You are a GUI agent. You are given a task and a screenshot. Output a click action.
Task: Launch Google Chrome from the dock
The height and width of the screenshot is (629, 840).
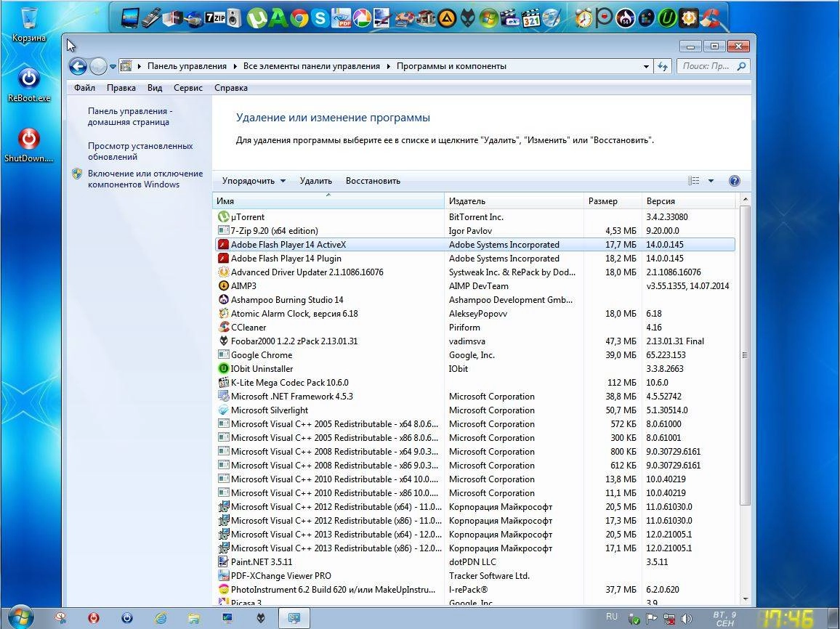point(299,18)
